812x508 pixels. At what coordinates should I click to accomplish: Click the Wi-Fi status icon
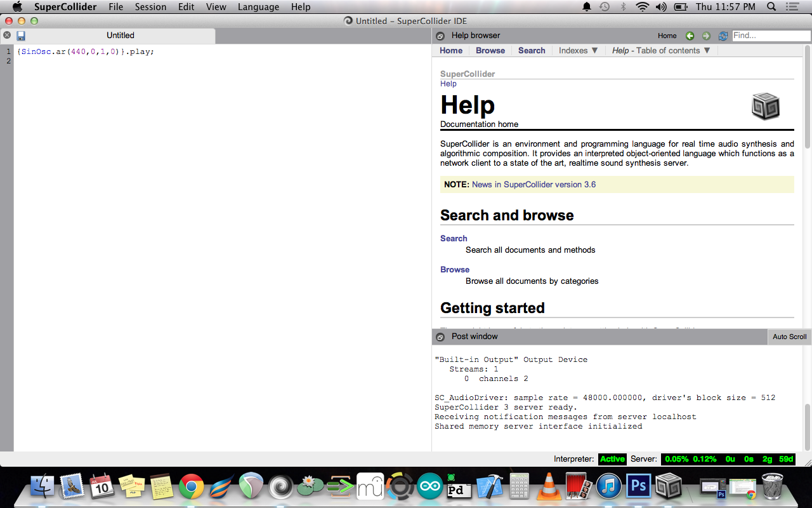click(x=643, y=7)
